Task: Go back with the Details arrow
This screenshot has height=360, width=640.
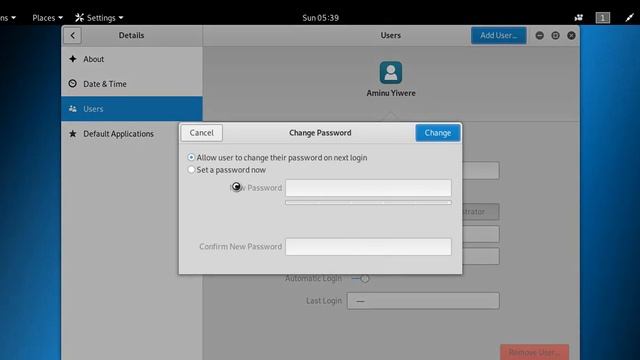Action: click(x=72, y=36)
